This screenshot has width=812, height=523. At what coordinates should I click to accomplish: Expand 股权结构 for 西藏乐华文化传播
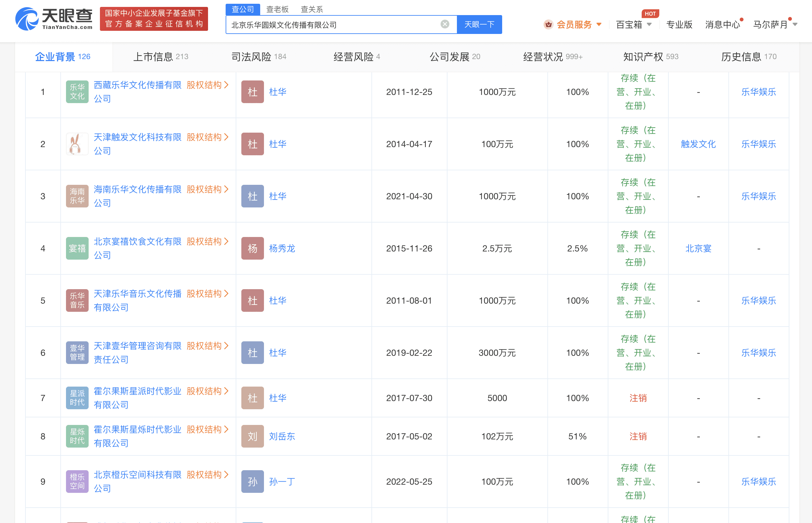click(x=208, y=85)
